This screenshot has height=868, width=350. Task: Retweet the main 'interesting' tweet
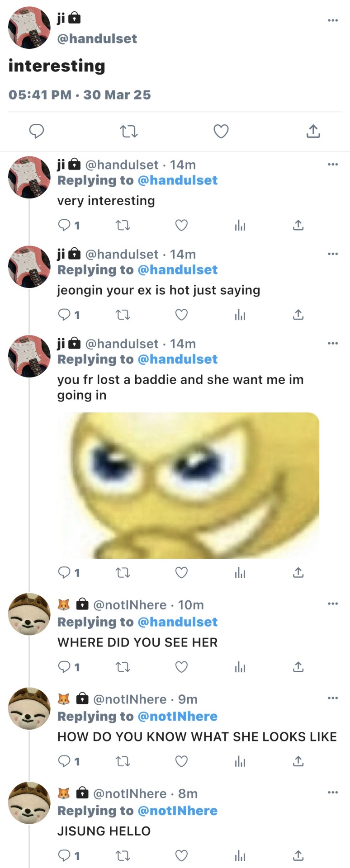tap(129, 132)
